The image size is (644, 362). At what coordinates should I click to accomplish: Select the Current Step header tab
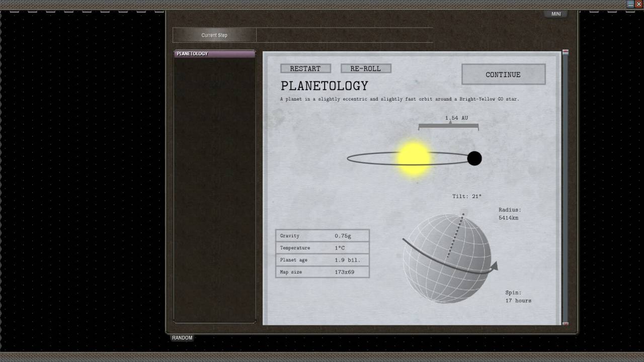pyautogui.click(x=214, y=35)
